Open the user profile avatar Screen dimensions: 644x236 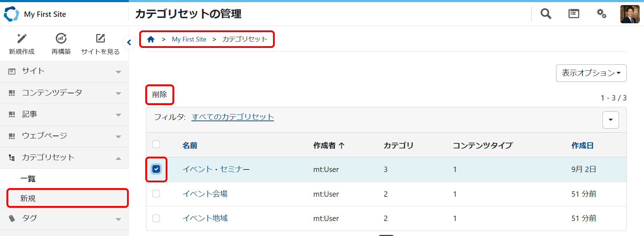630,14
